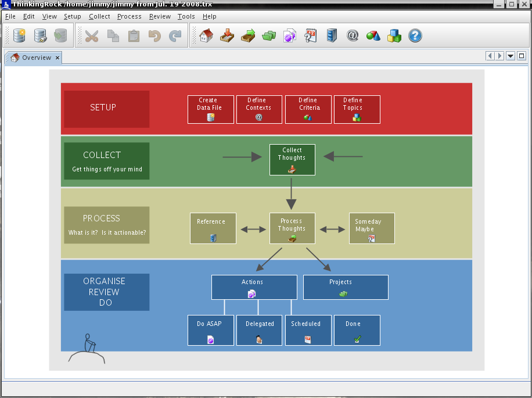Click the Open Data File toolbar icon
Viewport: 532px width, 398px height.
point(40,35)
